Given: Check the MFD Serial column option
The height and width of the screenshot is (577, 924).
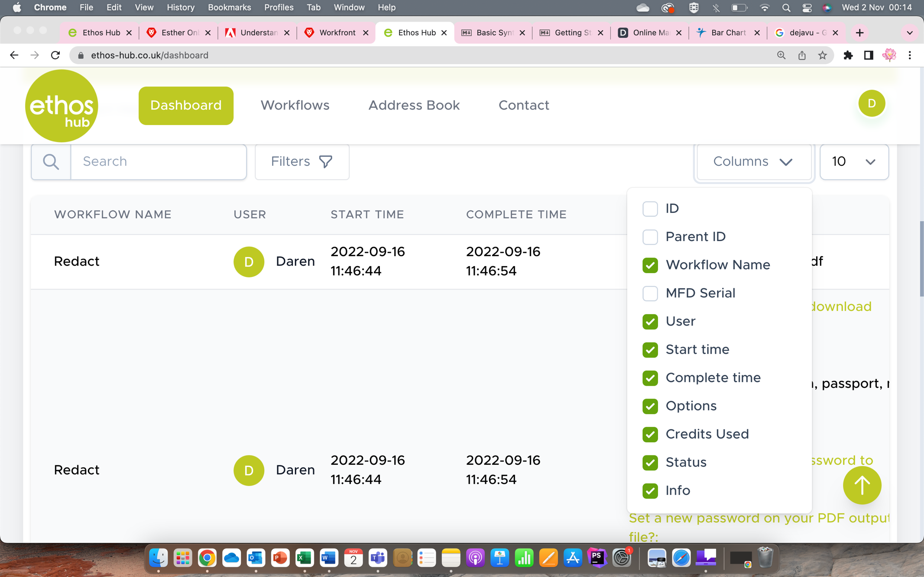Looking at the screenshot, I should point(650,293).
